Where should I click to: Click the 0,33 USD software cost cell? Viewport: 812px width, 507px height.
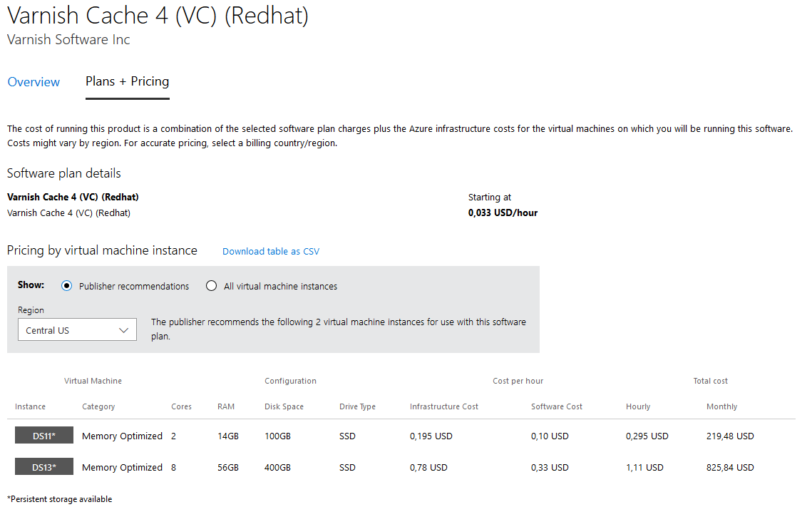pos(550,468)
